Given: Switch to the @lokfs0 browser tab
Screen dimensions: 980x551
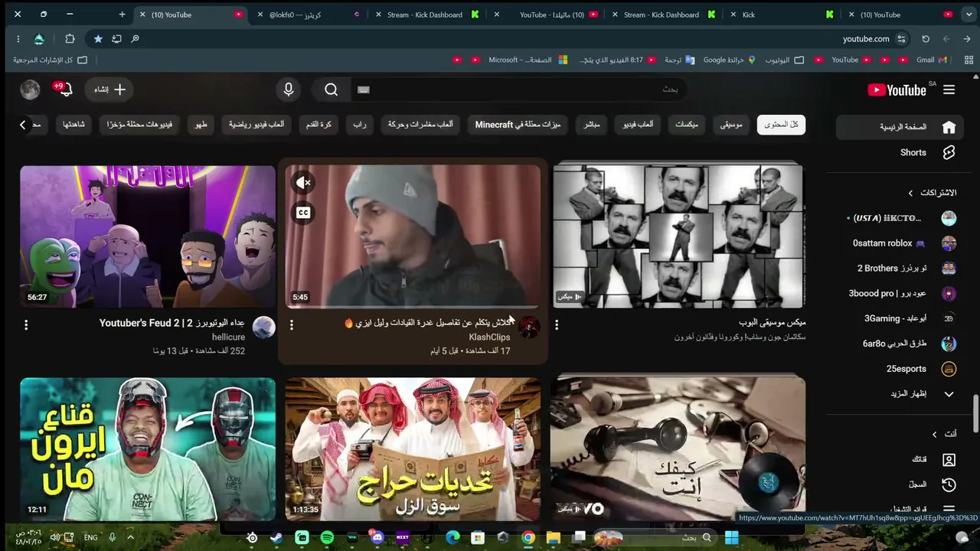Looking at the screenshot, I should tap(309, 15).
